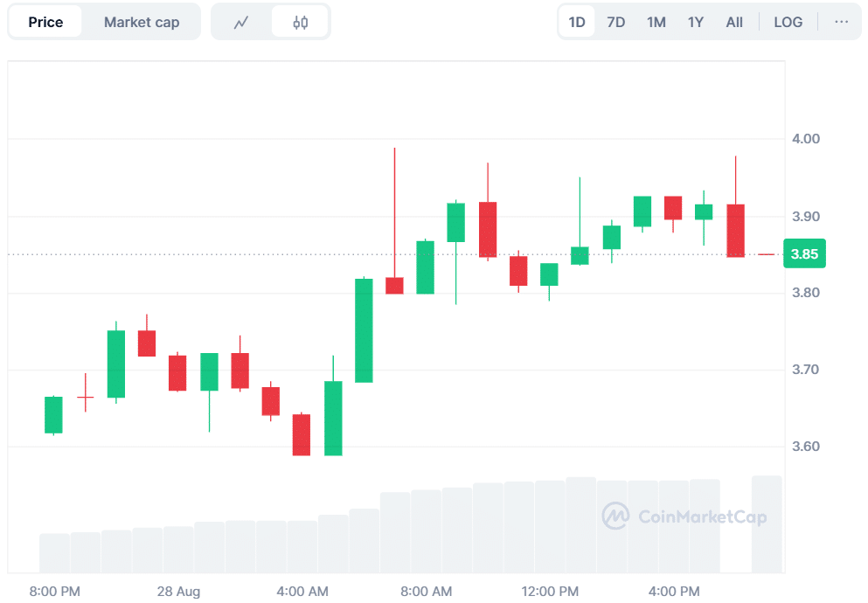Switch to the Market cap tab

pos(142,22)
